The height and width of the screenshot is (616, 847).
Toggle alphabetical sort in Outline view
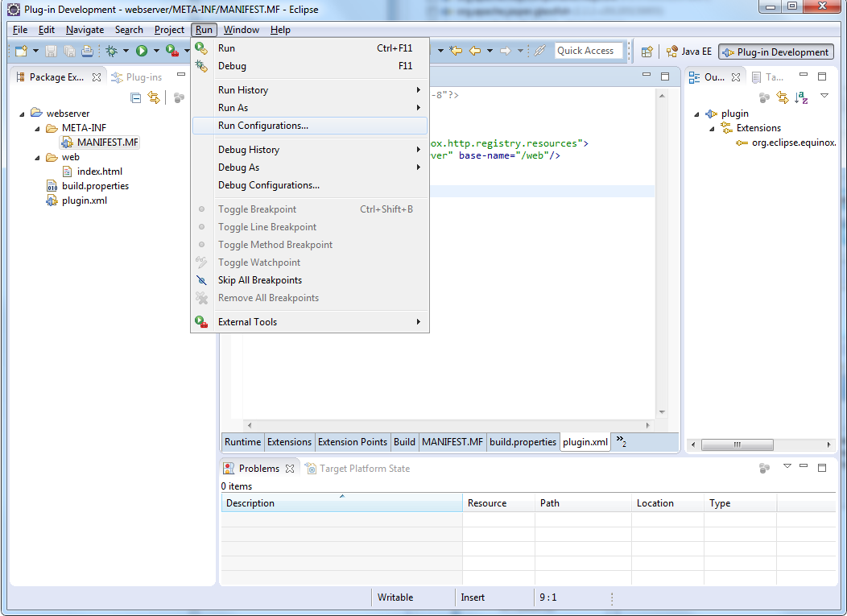click(x=802, y=97)
